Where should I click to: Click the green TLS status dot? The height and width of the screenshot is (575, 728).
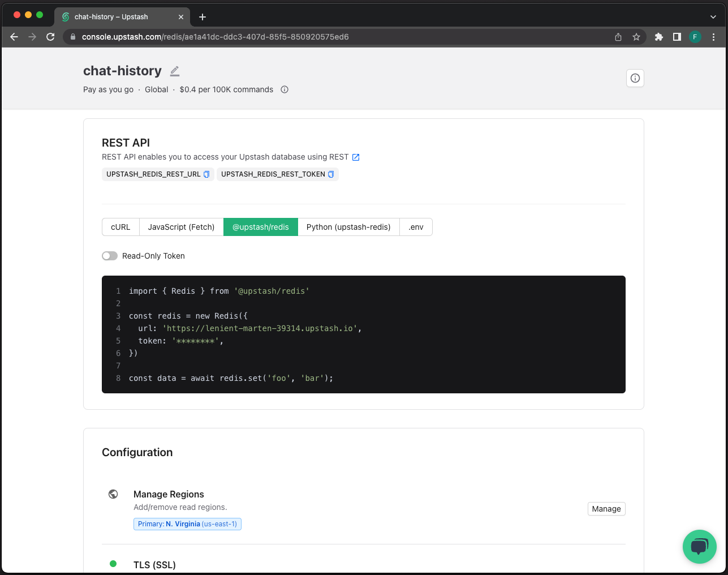[113, 563]
